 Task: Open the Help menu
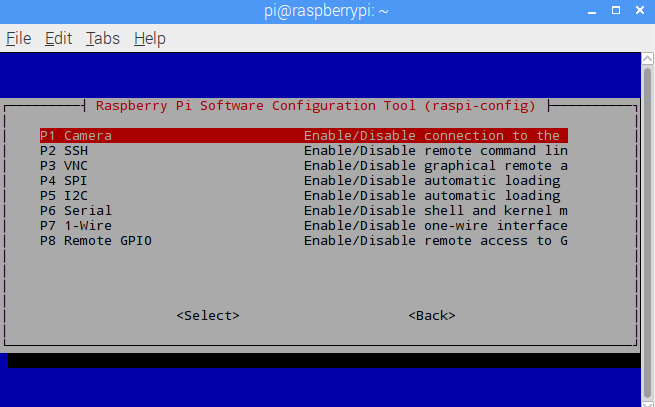tap(150, 38)
